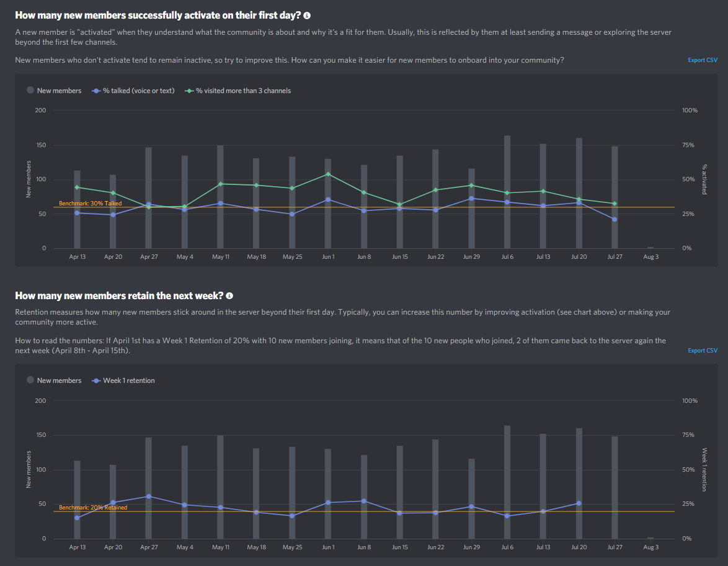Click Jun 1 green point in activation chart
The width and height of the screenshot is (728, 566).
point(328,174)
